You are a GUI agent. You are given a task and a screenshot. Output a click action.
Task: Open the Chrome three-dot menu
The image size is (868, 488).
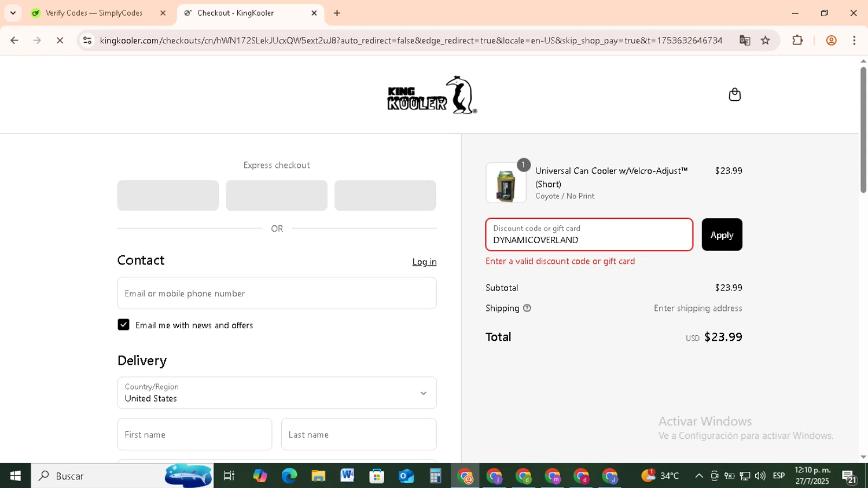coord(854,41)
